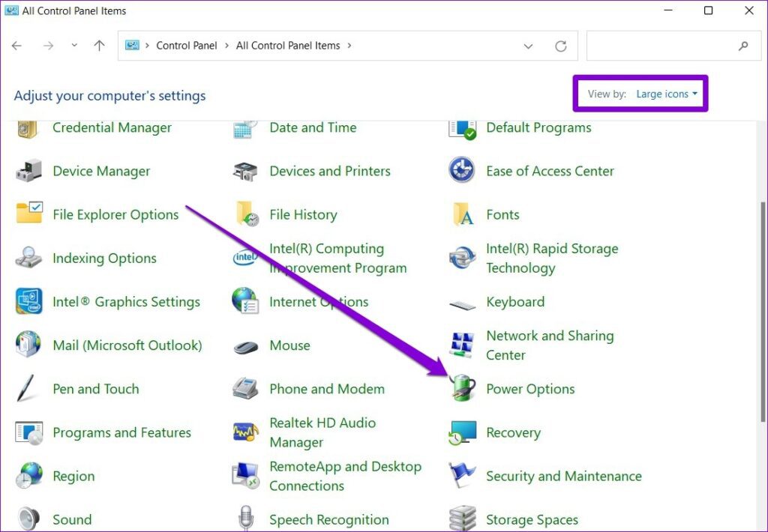Open Device Manager
The image size is (768, 532).
(x=100, y=171)
